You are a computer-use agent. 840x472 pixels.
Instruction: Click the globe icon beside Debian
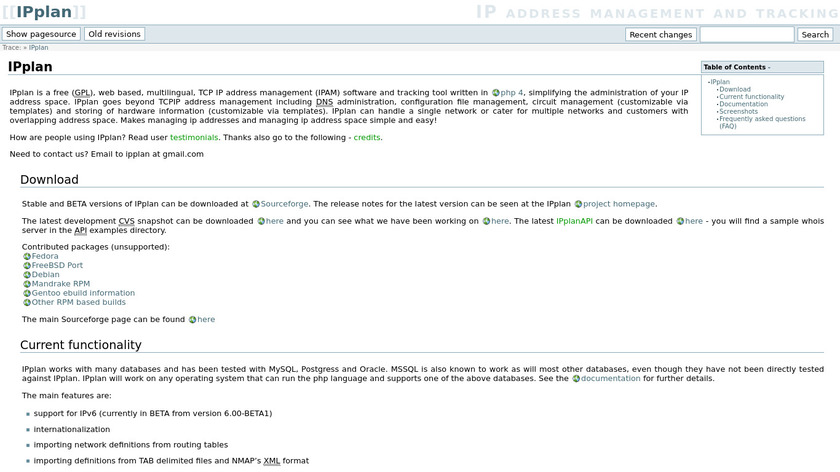[27, 275]
